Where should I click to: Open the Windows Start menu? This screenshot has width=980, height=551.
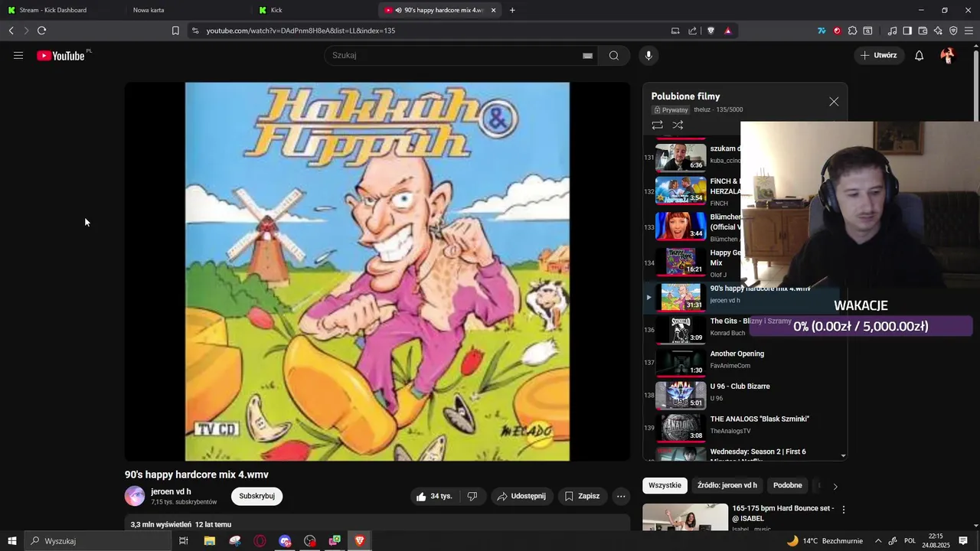tap(11, 541)
